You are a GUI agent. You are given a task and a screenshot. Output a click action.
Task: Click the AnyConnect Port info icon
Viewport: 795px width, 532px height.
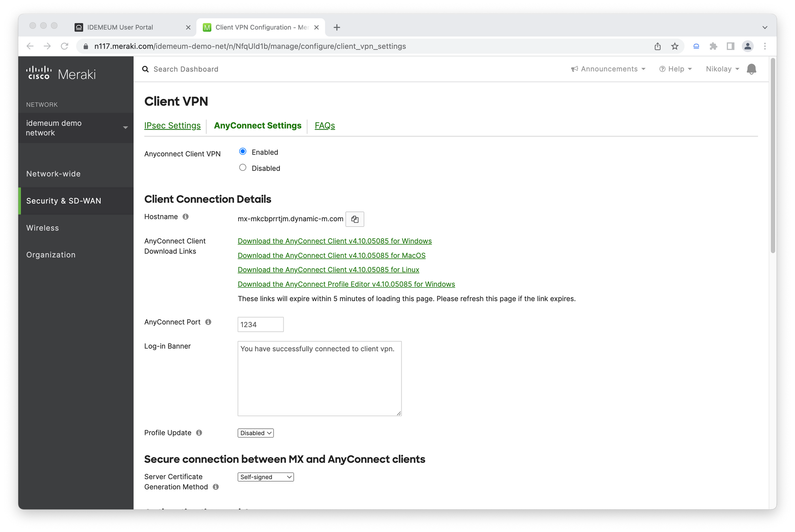pos(208,322)
